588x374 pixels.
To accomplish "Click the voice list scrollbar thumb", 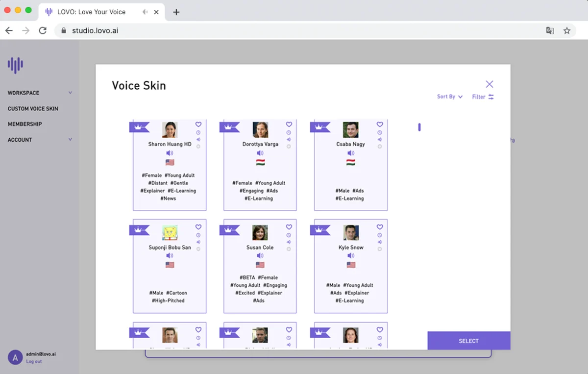I will 419,127.
